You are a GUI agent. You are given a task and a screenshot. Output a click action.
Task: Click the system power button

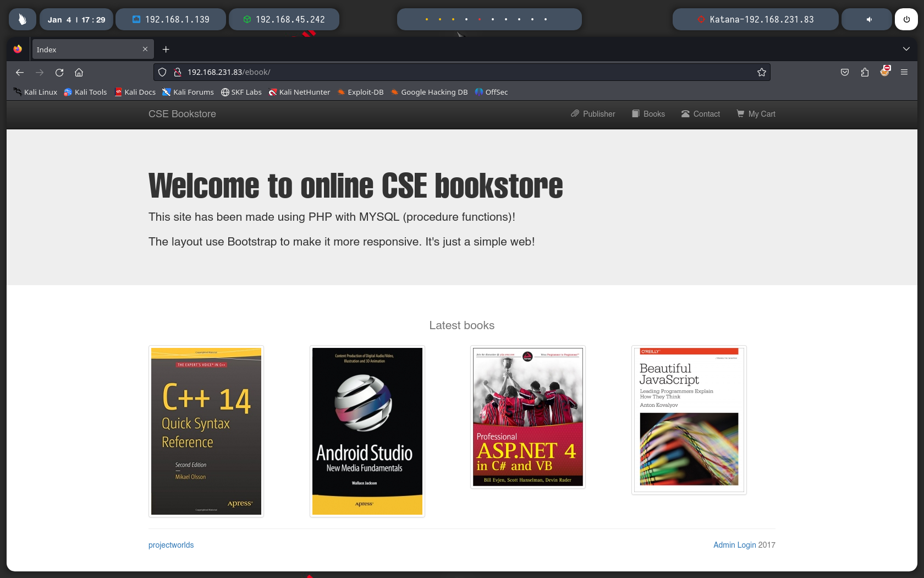906,19
